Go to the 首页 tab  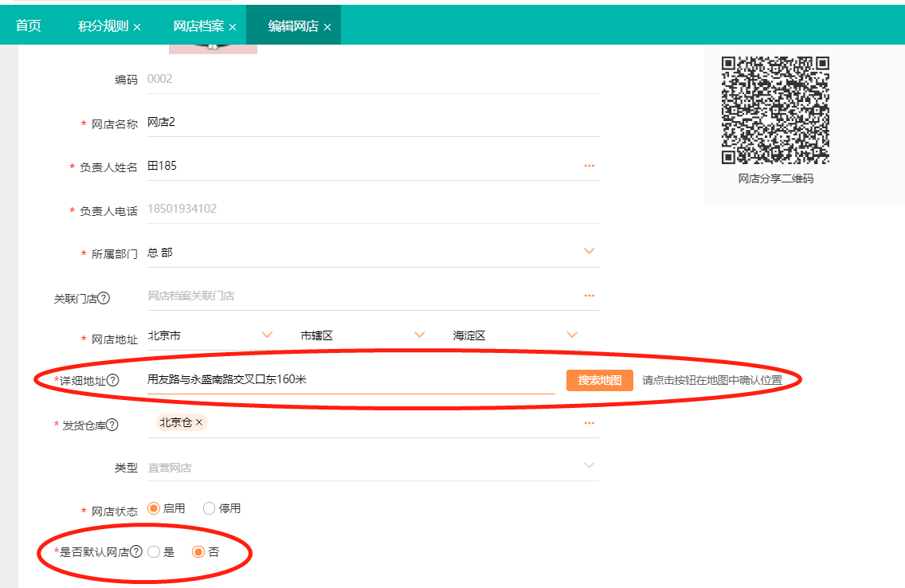[29, 26]
